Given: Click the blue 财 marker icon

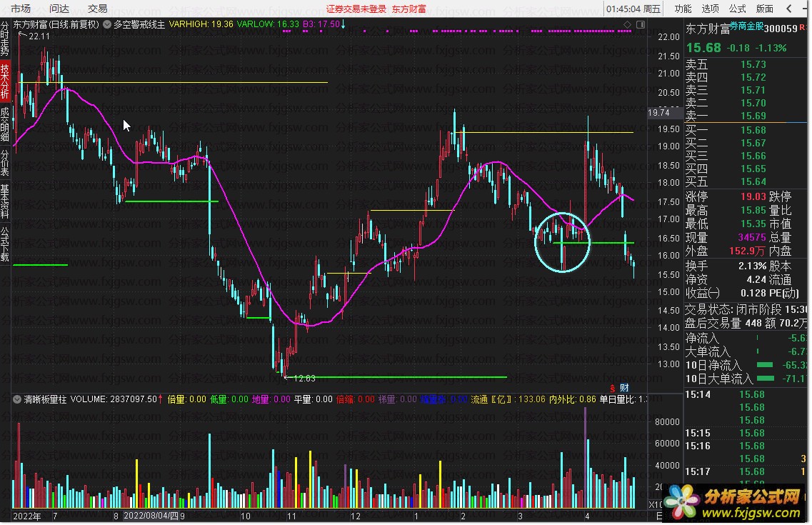Looking at the screenshot, I should (x=625, y=388).
